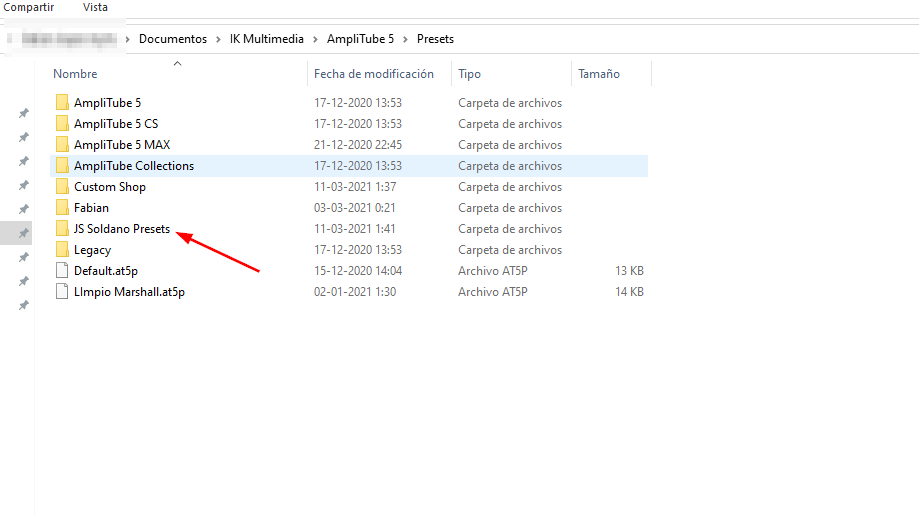Sort by Fecha de modificación column
Image resolution: width=919 pixels, height=515 pixels.
click(374, 74)
